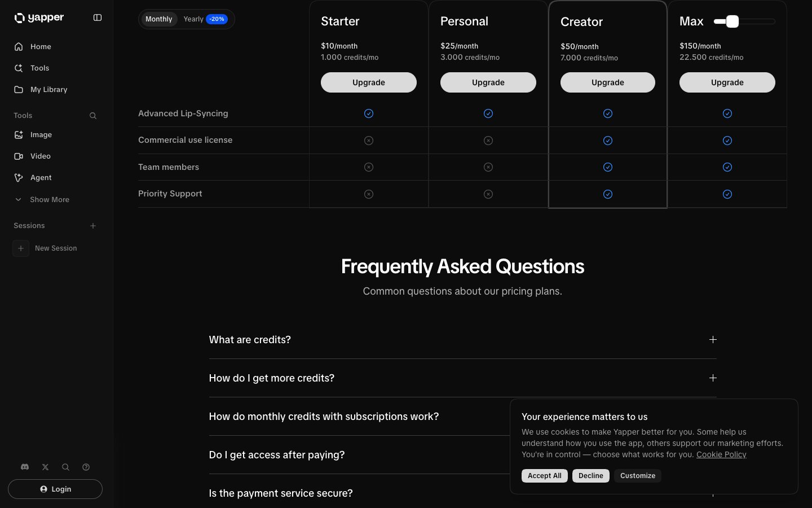The image size is (812, 508).
Task: Click the Tools search icon
Action: pyautogui.click(x=93, y=116)
